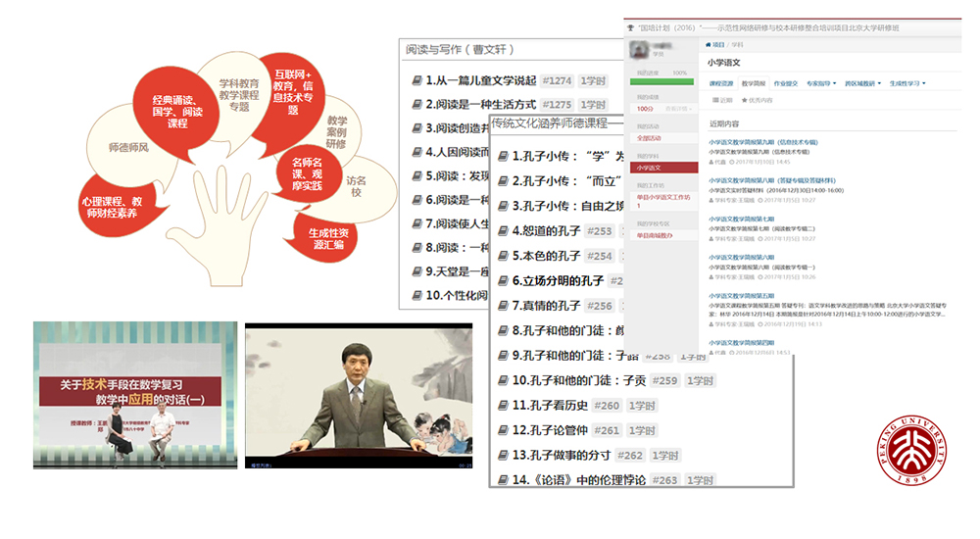
Task: Click the 生成性资源汇编 red bubble
Action: [x=326, y=238]
